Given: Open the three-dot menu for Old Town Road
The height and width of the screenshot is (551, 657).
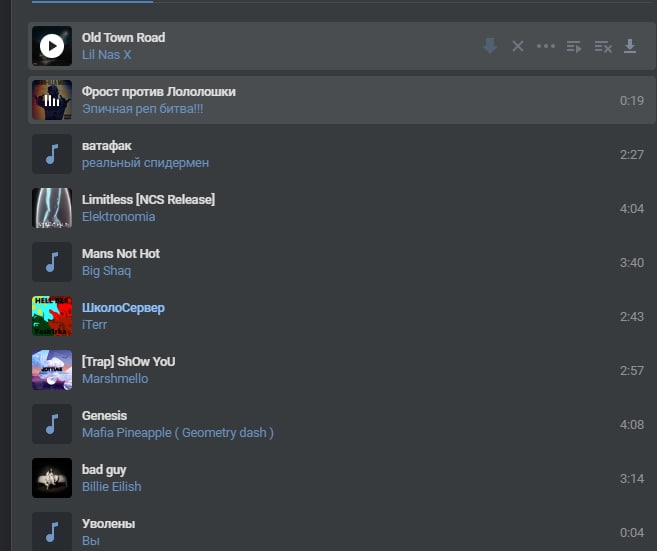Looking at the screenshot, I should [546, 46].
